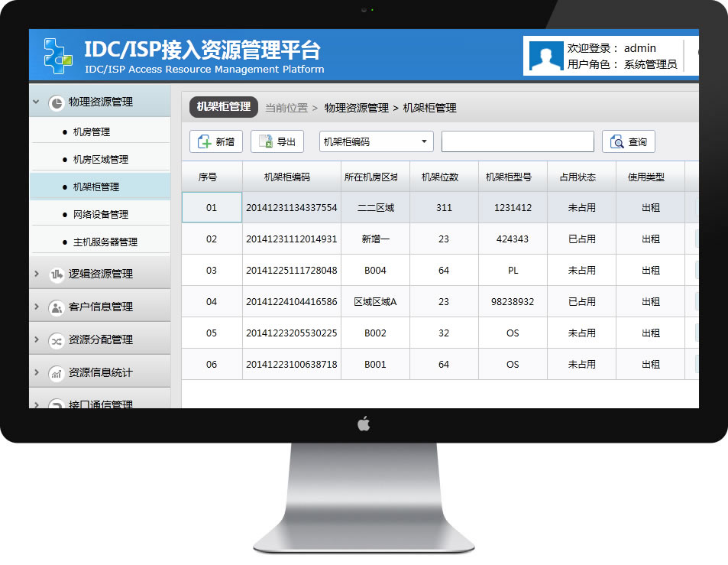Viewport: 728px width, 565px height.
Task: Click the 接口通信管理 sidebar icon
Action: [56, 404]
